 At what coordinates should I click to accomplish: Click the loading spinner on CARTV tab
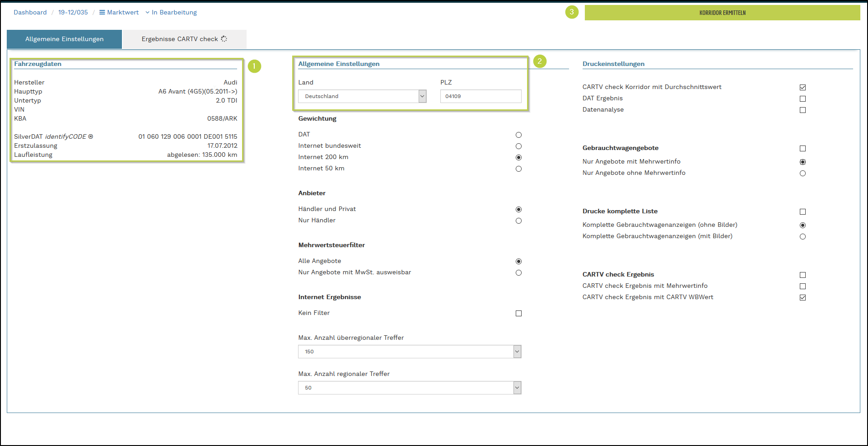[224, 39]
